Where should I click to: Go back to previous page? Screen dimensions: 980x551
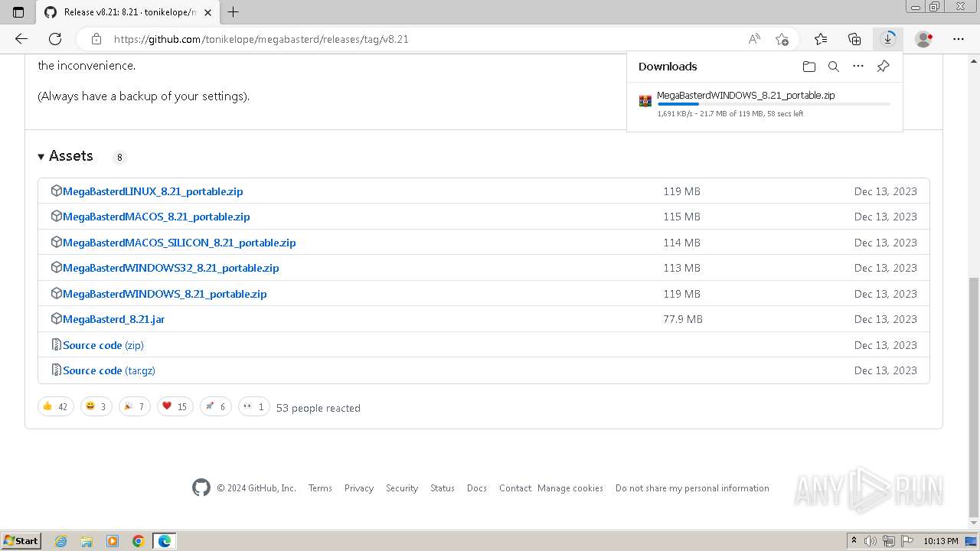tap(21, 39)
